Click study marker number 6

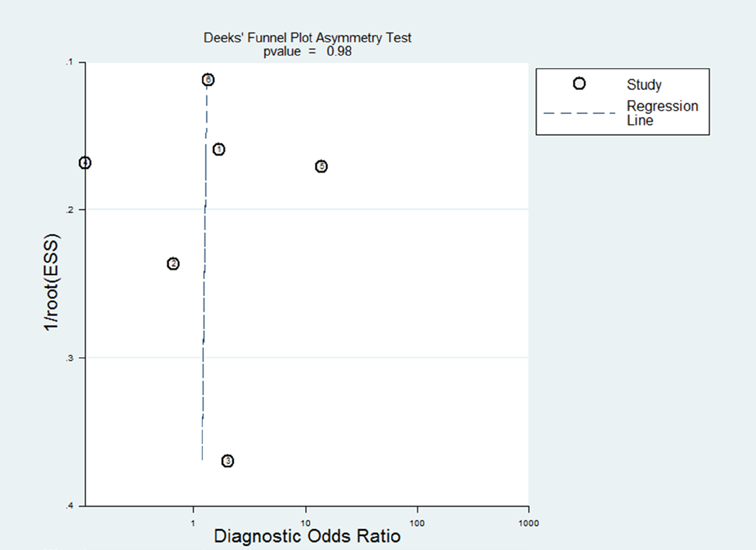(208, 80)
